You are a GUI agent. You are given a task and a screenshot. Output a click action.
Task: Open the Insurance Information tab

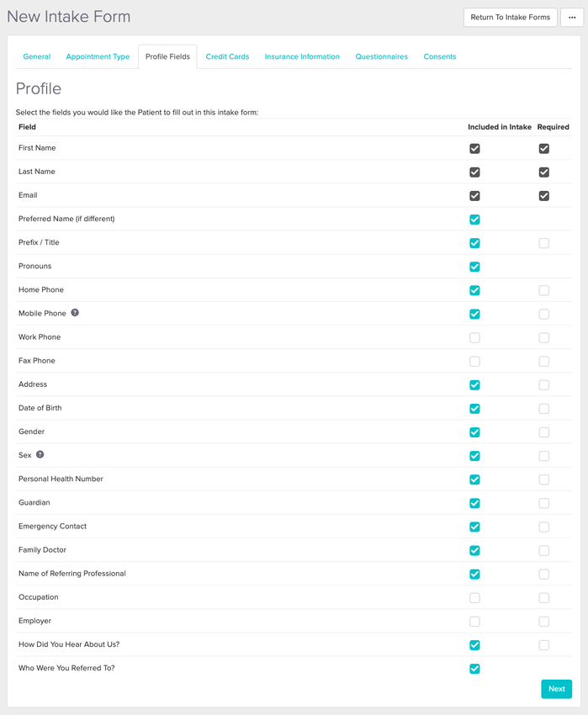[x=302, y=56]
